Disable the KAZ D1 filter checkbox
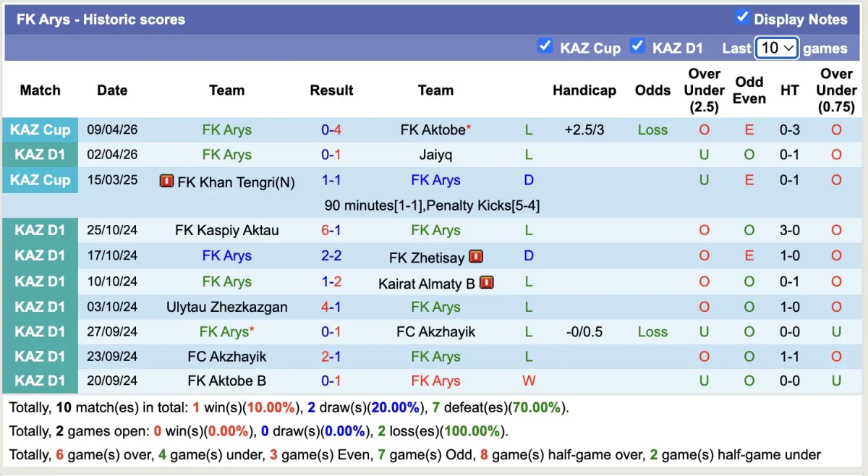Image resolution: width=868 pixels, height=476 pixels. click(637, 46)
